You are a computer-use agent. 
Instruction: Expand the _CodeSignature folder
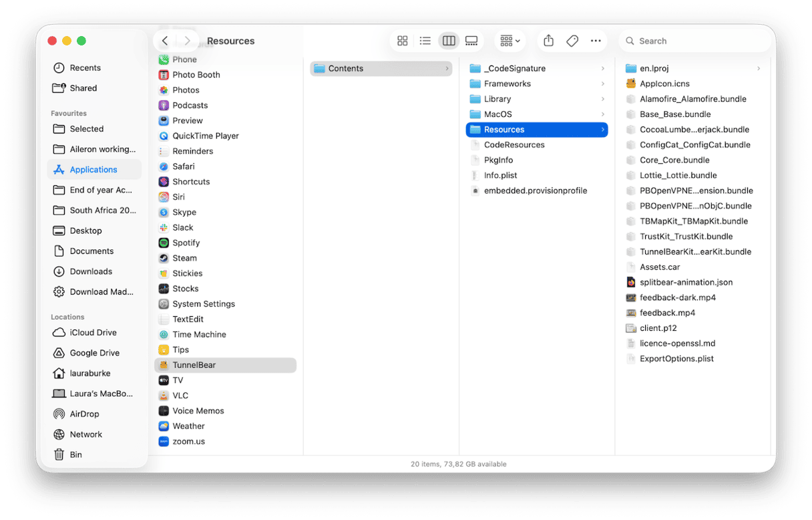[x=603, y=68]
